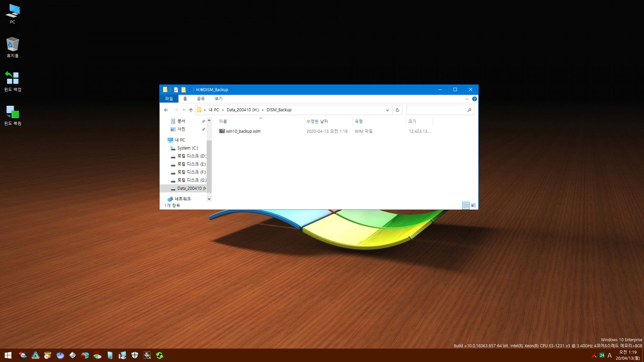Go forward with the Forward arrow

pyautogui.click(x=176, y=110)
